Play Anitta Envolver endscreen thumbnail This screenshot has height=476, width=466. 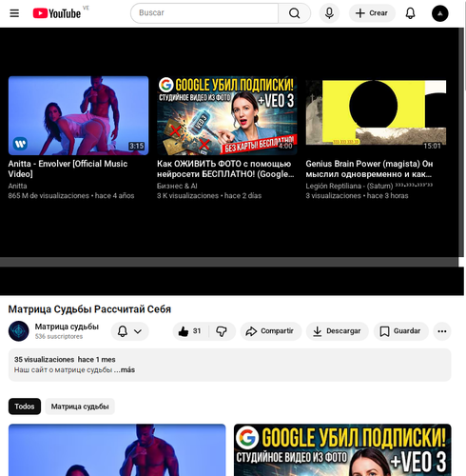78,115
